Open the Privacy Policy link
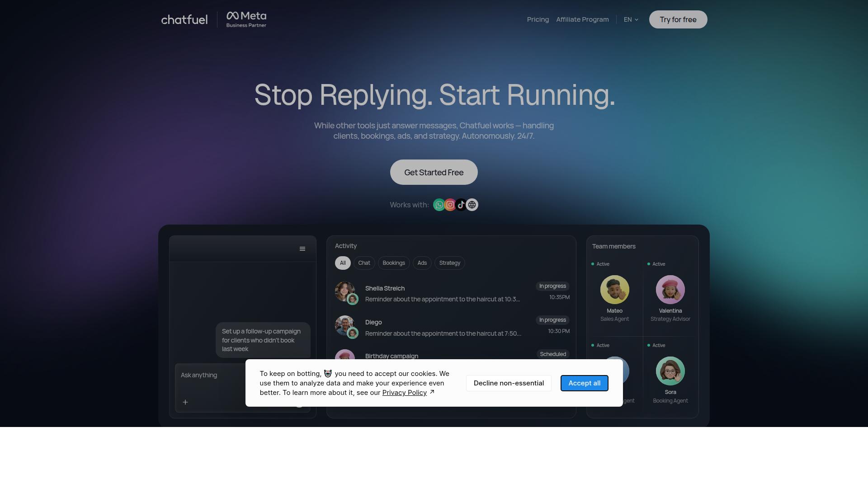The height and width of the screenshot is (488, 868). tap(405, 393)
